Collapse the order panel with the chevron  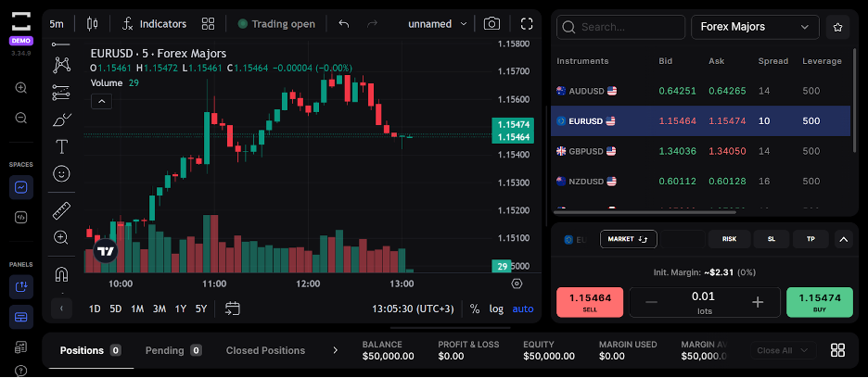tap(844, 240)
